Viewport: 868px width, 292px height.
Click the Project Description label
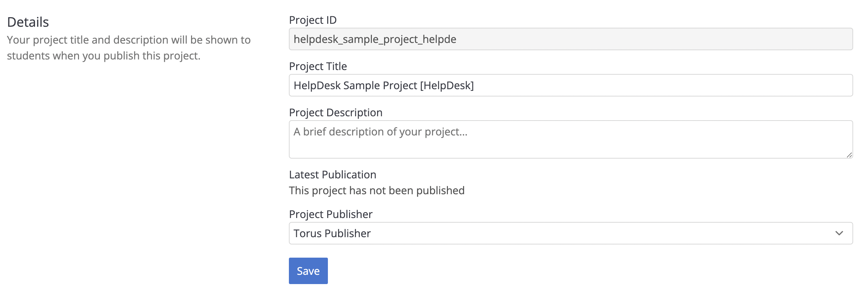click(x=335, y=113)
